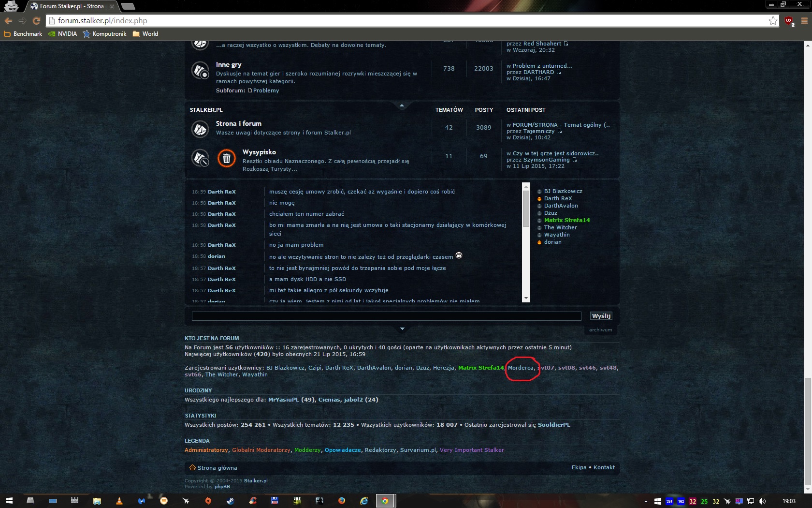Viewport: 812px width, 508px height.
Task: Click the clock showing 19:03
Action: [789, 501]
